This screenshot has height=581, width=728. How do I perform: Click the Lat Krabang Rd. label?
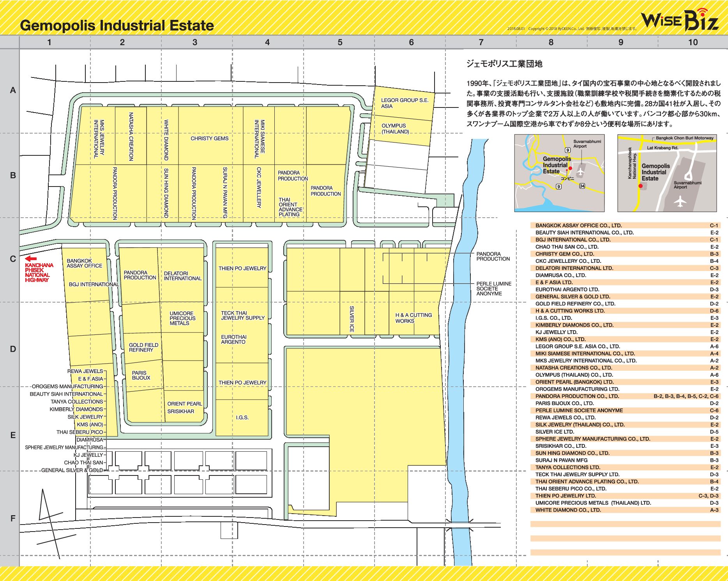pyautogui.click(x=663, y=148)
